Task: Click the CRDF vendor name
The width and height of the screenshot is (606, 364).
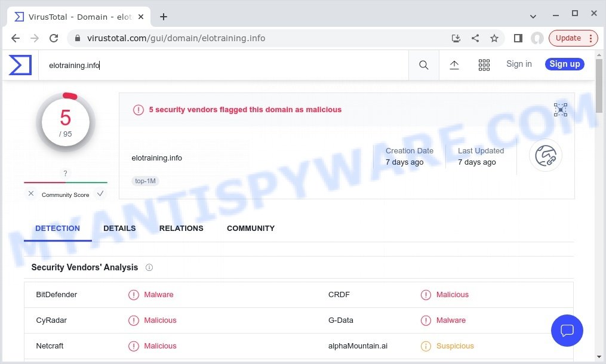Action: (x=339, y=294)
